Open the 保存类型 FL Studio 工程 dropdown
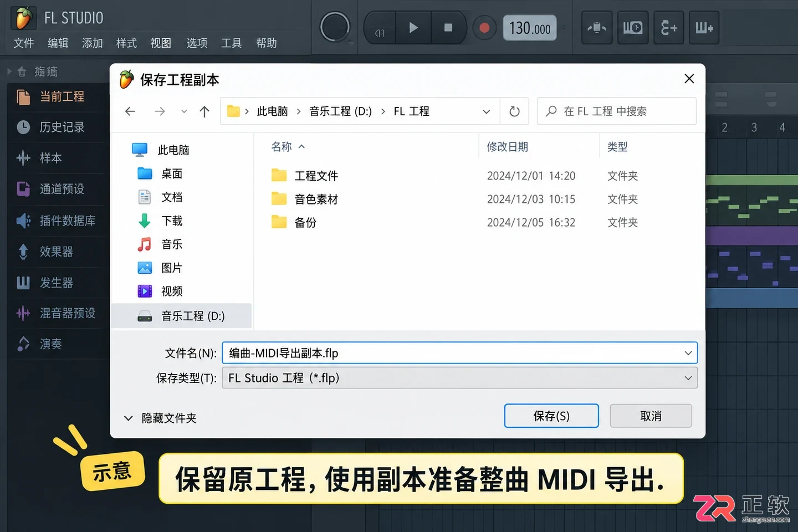The image size is (798, 532). (459, 378)
